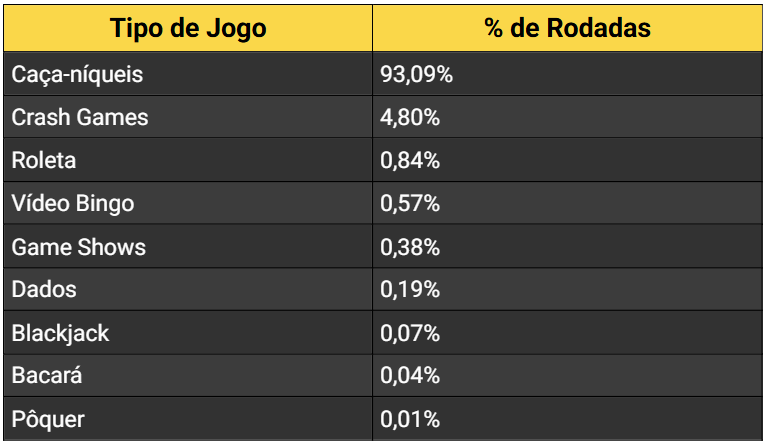Click the "% de Rodadas" column header

pos(567,28)
